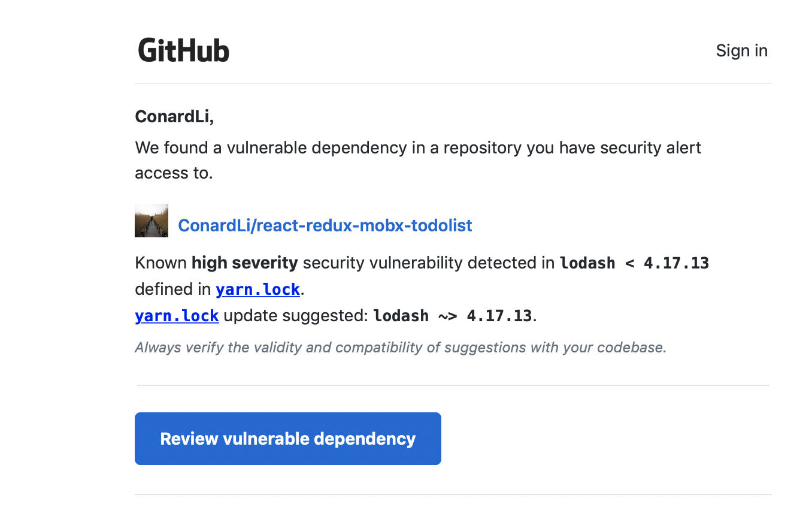Open yarn.lock link after 'defined in'
The width and height of the screenshot is (812, 513).
pyautogui.click(x=257, y=289)
